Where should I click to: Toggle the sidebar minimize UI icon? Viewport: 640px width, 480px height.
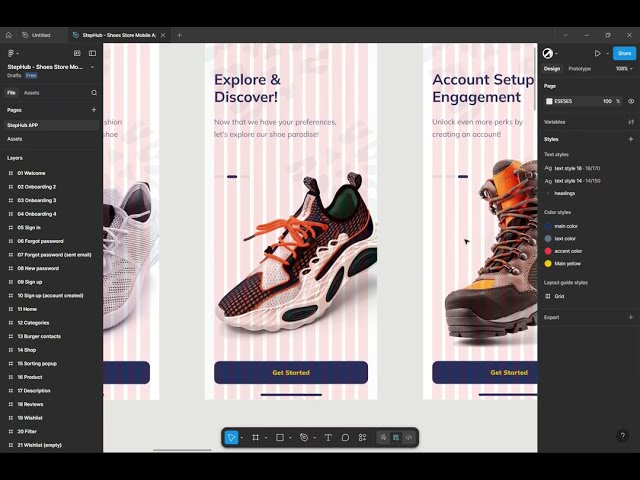point(93,53)
